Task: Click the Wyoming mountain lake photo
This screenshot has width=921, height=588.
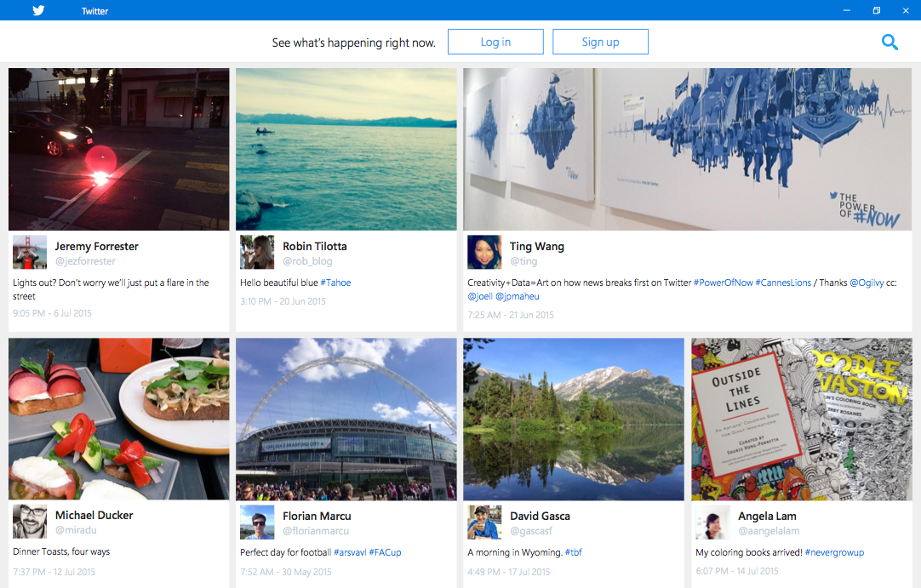Action: point(573,418)
